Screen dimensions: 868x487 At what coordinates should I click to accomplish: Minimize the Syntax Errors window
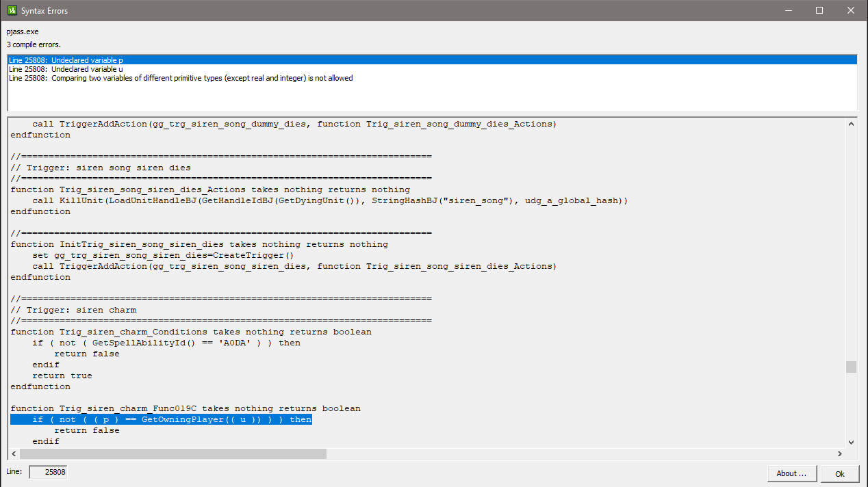click(x=788, y=10)
